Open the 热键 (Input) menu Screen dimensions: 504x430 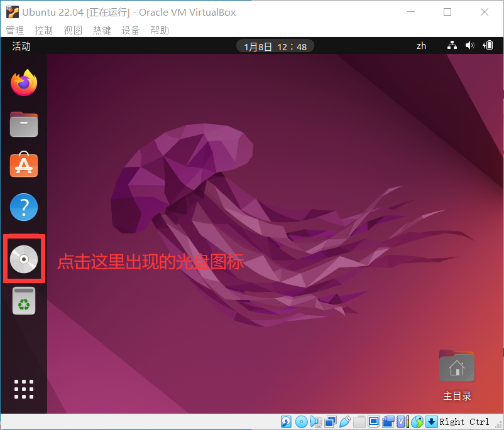pyautogui.click(x=102, y=30)
